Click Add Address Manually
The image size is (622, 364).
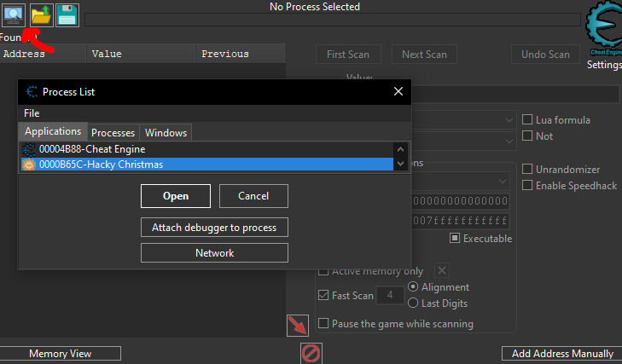(x=562, y=354)
